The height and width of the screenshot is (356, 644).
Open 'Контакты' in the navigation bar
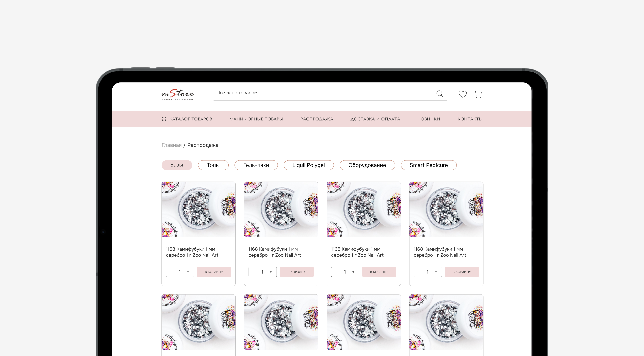tap(470, 119)
